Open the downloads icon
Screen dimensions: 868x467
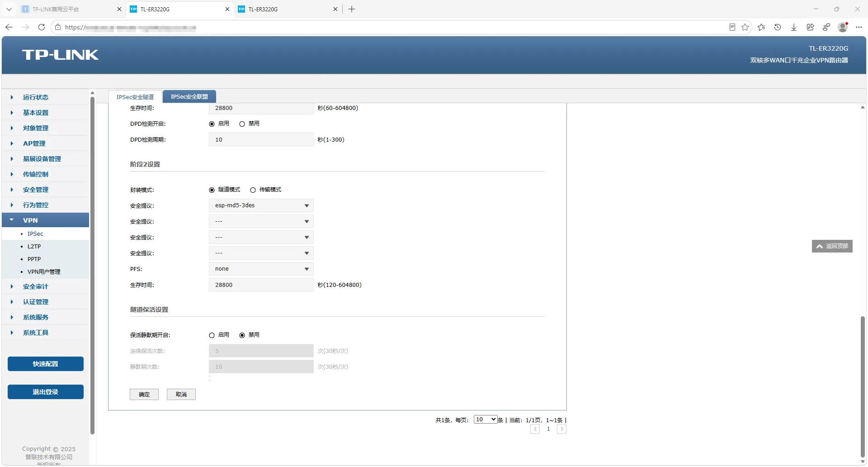point(794,27)
